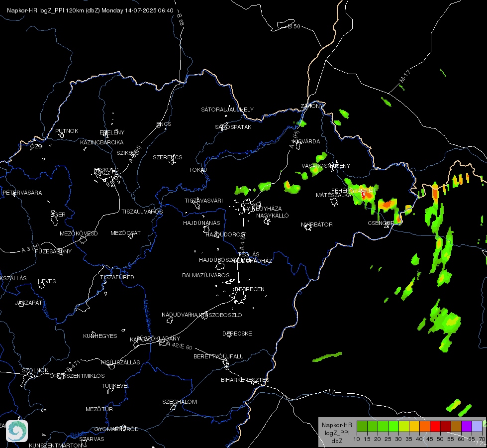The image size is (487, 448).
Task: Click the ZÁHONY city label
Action: click(312, 106)
